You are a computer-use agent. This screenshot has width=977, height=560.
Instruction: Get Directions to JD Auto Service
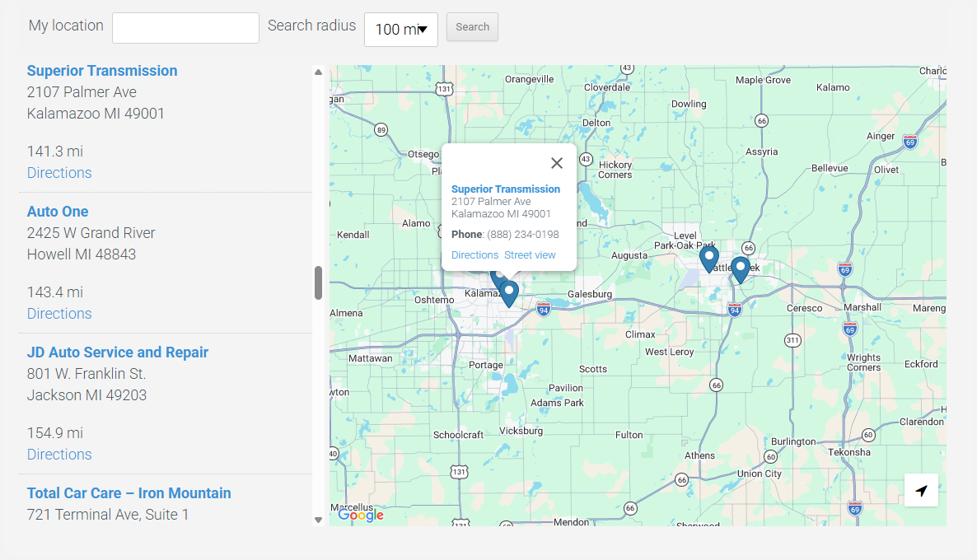[59, 455]
